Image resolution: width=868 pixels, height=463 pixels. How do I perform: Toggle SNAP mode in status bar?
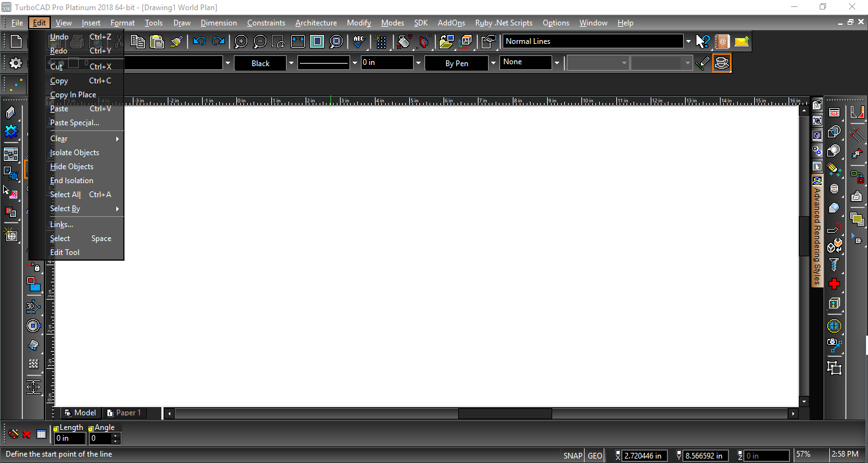point(573,455)
